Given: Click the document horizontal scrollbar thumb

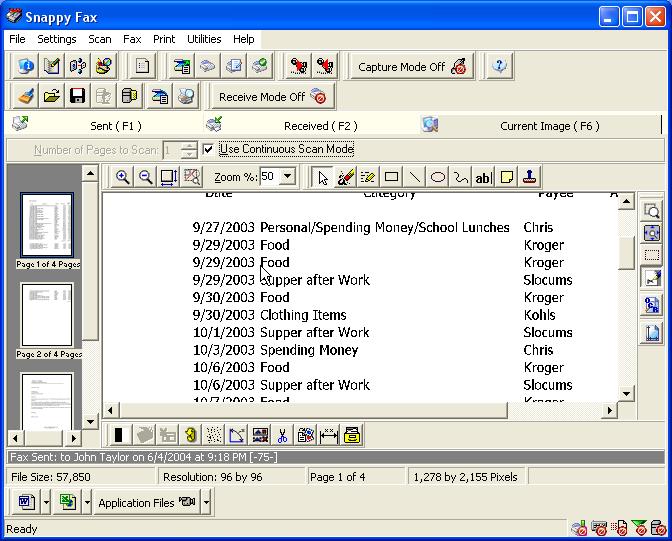Looking at the screenshot, I should (x=313, y=410).
